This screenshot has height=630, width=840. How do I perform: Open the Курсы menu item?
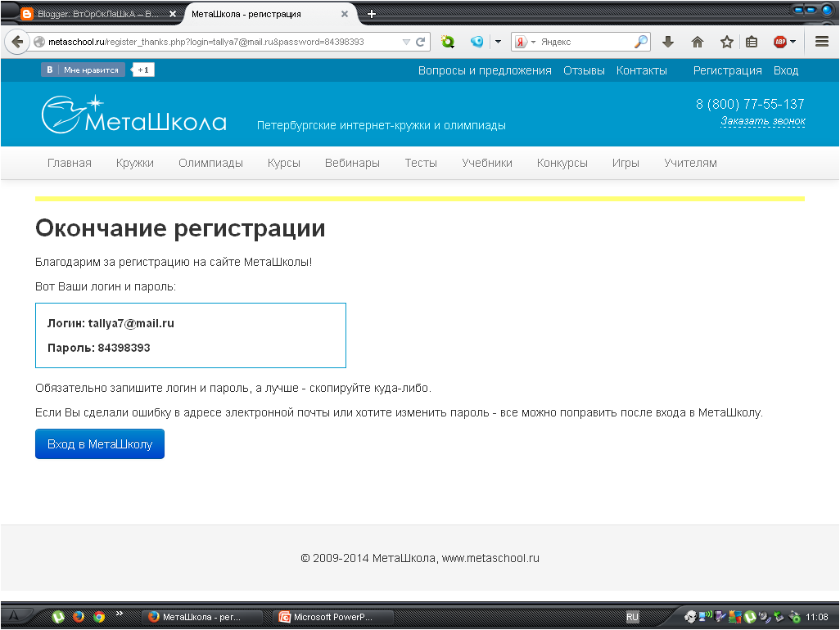(284, 163)
